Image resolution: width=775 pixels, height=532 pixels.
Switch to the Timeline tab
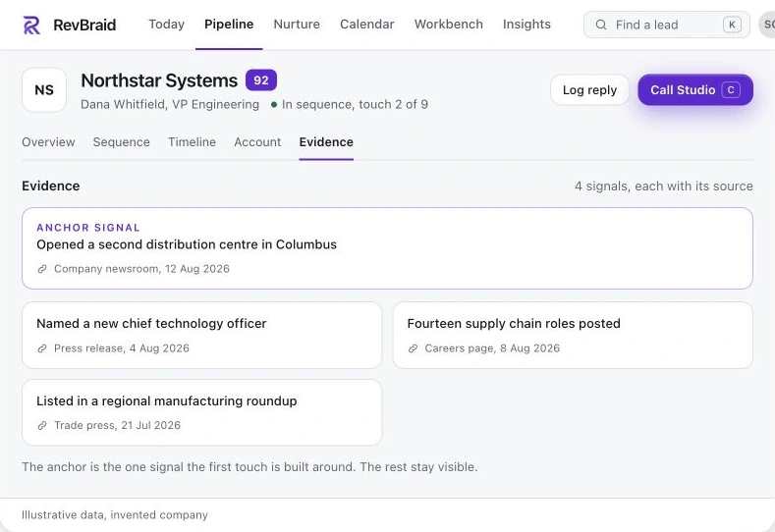click(x=192, y=142)
